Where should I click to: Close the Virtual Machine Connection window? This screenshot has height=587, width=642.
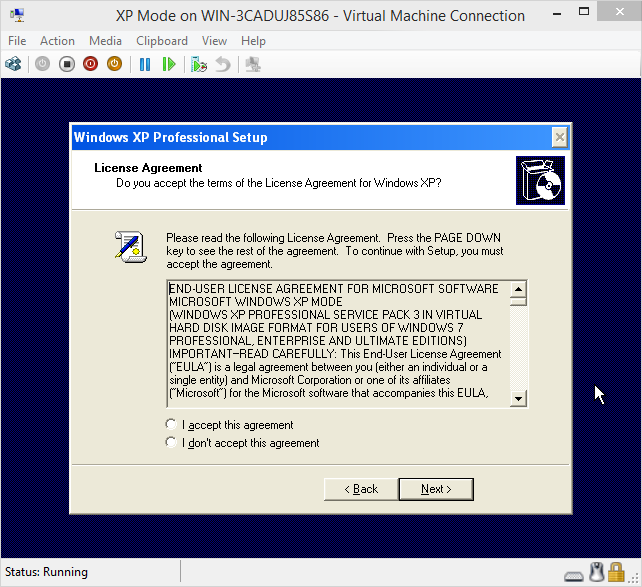pyautogui.click(x=619, y=11)
